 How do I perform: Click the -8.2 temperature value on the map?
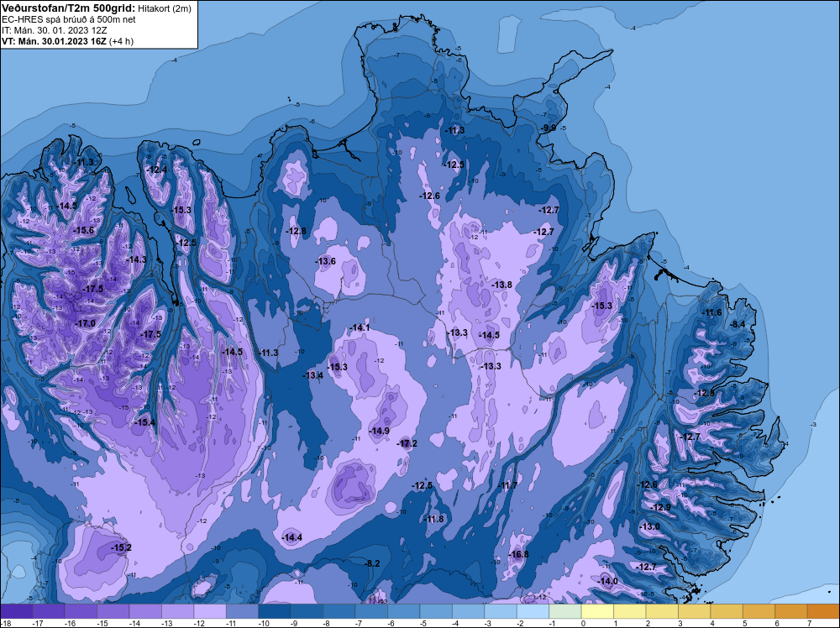click(372, 563)
